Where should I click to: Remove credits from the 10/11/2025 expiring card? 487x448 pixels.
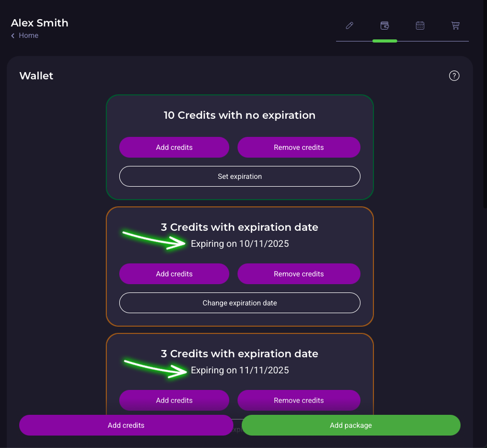(299, 274)
